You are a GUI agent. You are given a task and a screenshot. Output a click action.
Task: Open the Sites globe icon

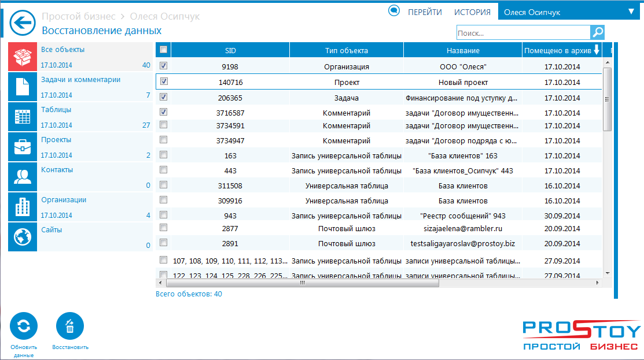click(x=23, y=237)
